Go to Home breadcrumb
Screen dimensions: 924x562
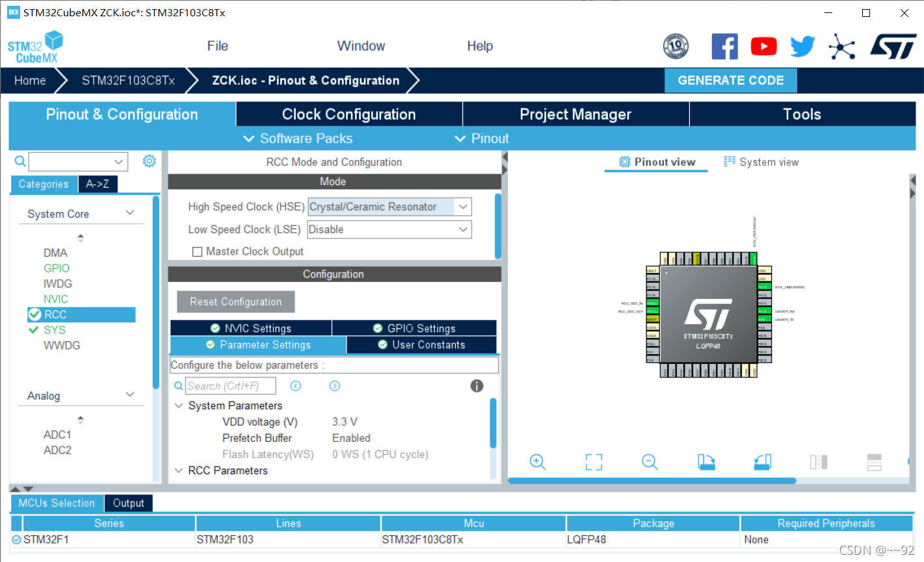click(x=30, y=81)
